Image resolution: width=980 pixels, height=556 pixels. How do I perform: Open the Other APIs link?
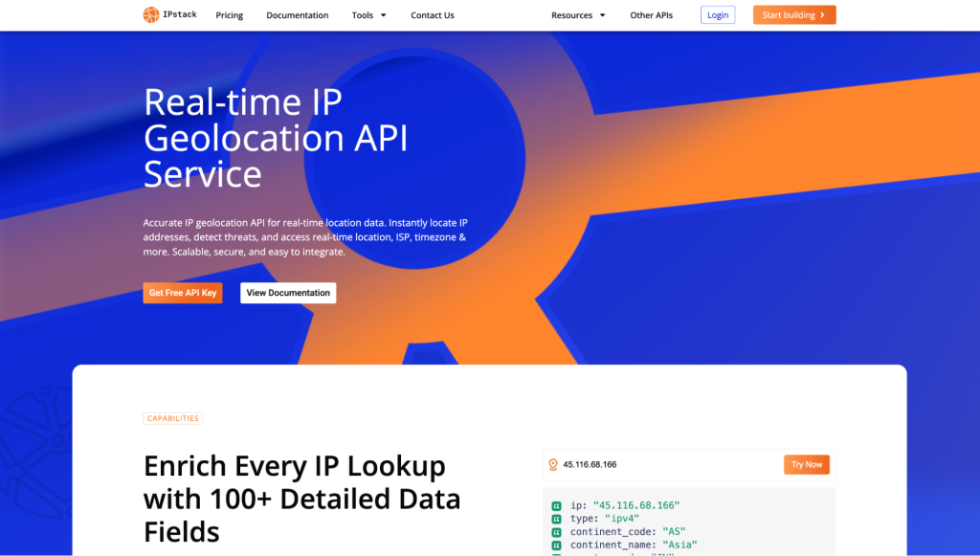(651, 15)
